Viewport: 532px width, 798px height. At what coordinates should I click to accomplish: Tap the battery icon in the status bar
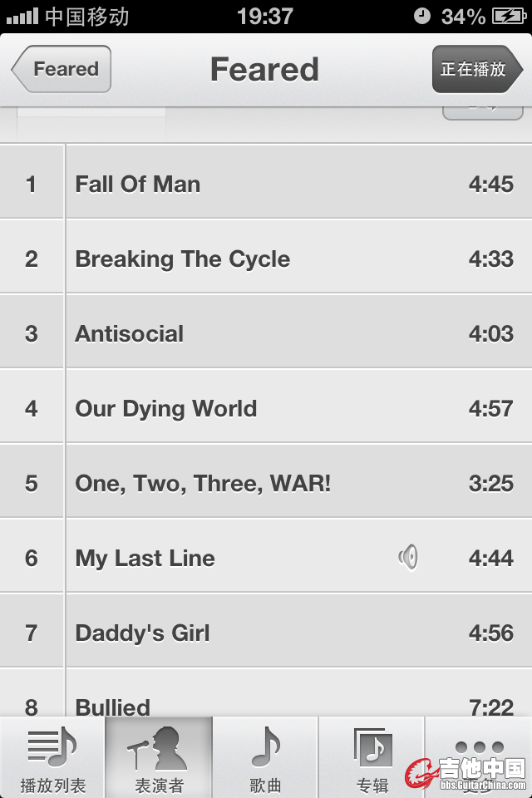click(509, 17)
